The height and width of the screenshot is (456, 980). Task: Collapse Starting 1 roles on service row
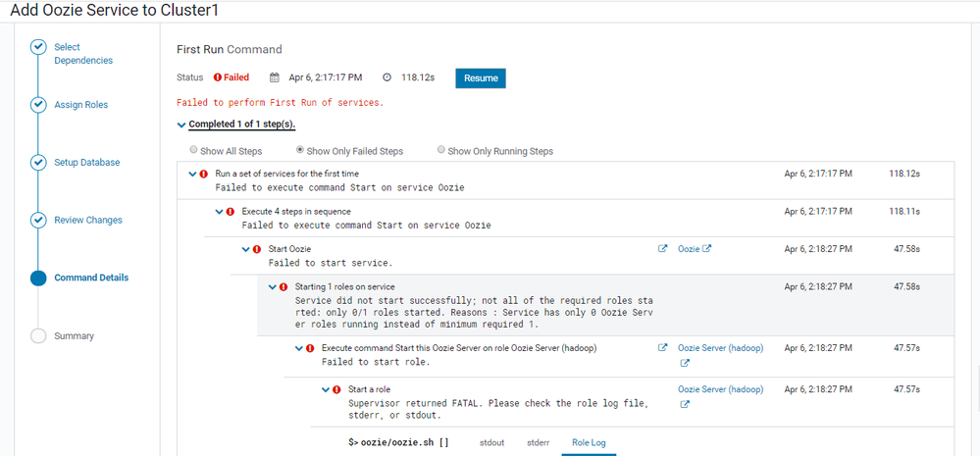coord(273,286)
